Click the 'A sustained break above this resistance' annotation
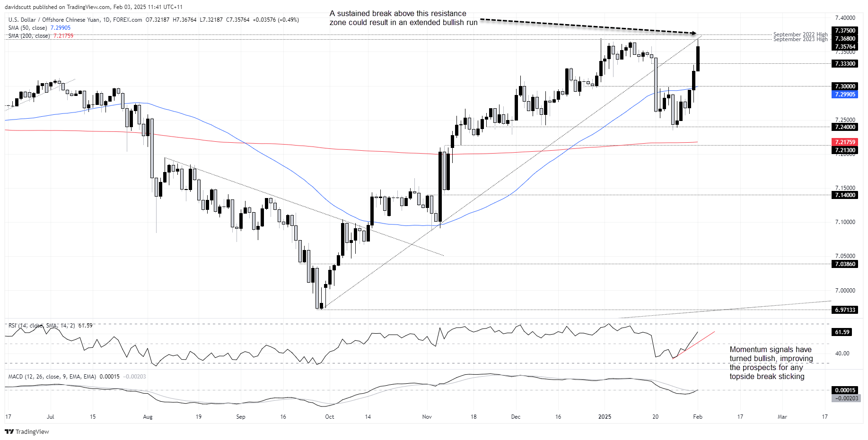The height and width of the screenshot is (440, 868). click(403, 18)
